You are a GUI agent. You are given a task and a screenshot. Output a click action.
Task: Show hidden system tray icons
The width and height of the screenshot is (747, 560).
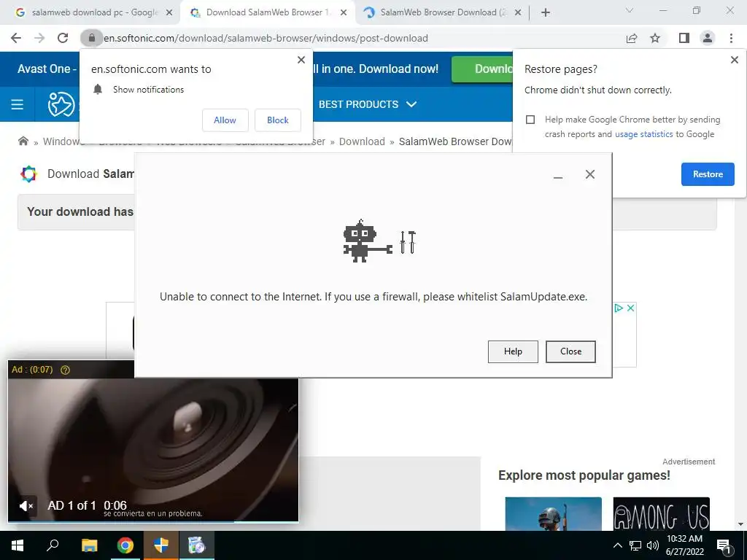[617, 545]
